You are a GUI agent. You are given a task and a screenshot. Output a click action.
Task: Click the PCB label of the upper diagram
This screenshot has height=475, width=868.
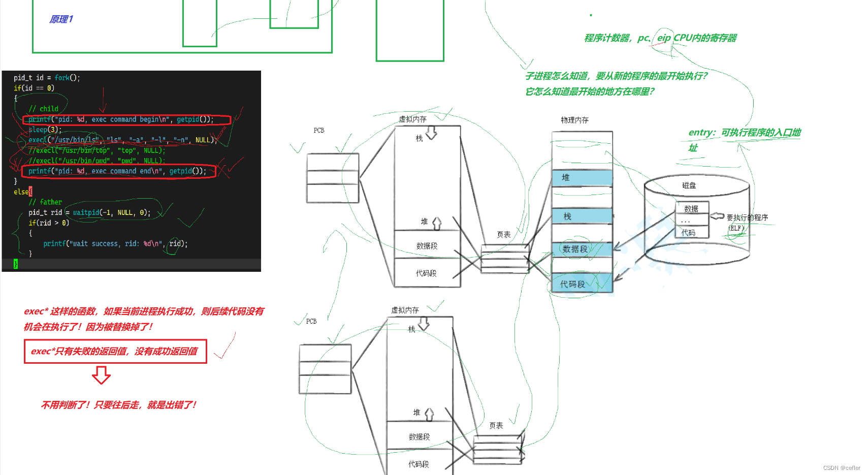(319, 131)
